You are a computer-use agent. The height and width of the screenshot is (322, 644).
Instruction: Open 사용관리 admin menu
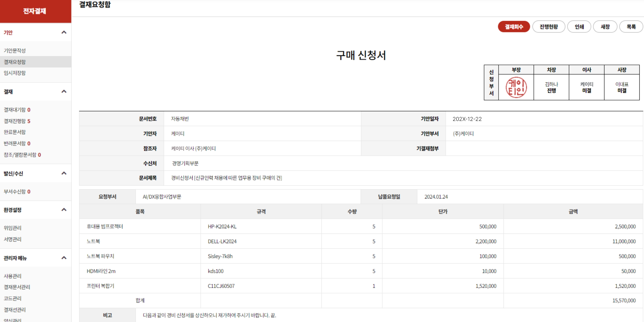click(12, 276)
